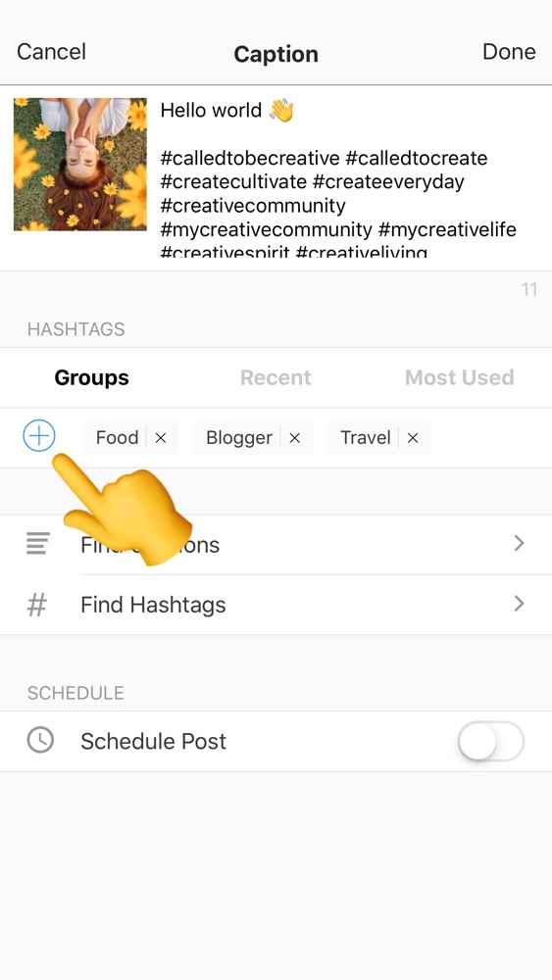Switch to the Recent hashtags tab

(x=276, y=377)
